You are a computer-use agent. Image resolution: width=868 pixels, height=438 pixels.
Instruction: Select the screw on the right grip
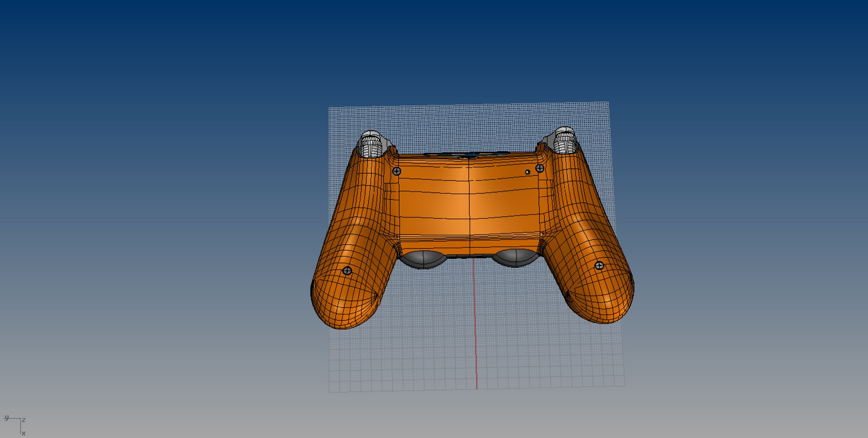pos(599,266)
